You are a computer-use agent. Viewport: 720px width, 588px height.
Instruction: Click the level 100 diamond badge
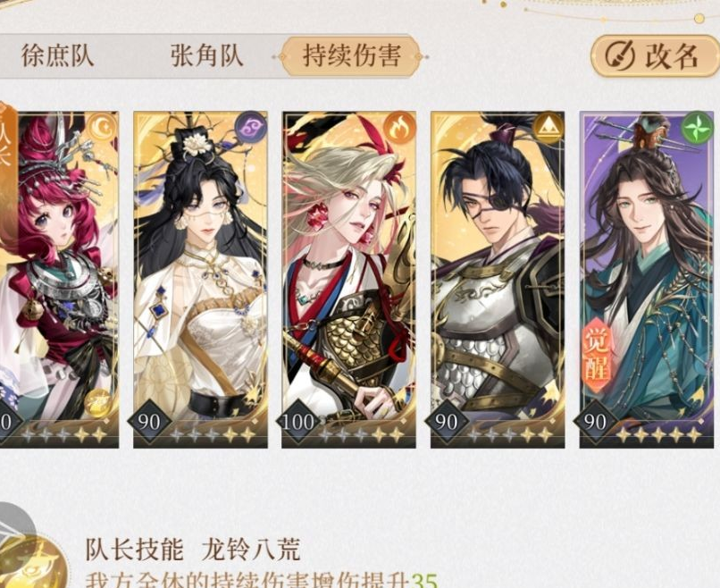(298, 422)
